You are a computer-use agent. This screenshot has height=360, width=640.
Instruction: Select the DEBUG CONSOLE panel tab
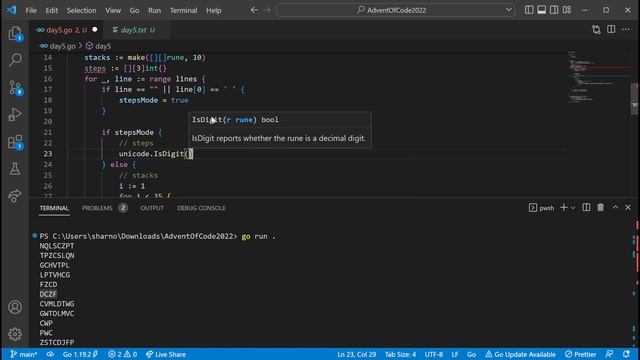click(x=201, y=208)
